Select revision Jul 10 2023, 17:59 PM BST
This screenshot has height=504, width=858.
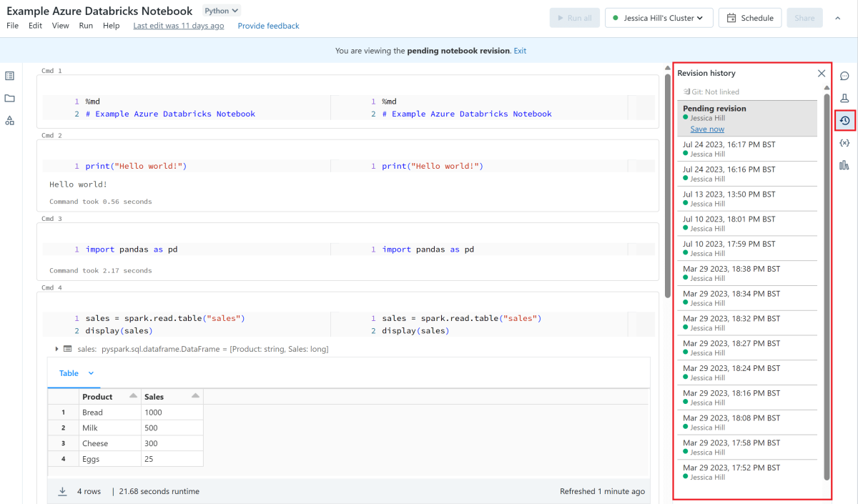click(747, 248)
